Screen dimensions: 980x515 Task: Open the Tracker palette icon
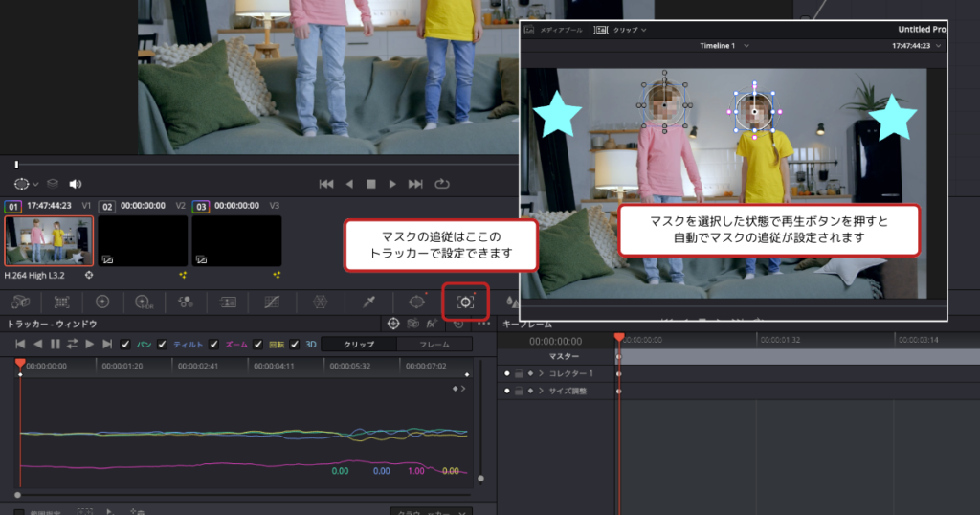point(466,302)
